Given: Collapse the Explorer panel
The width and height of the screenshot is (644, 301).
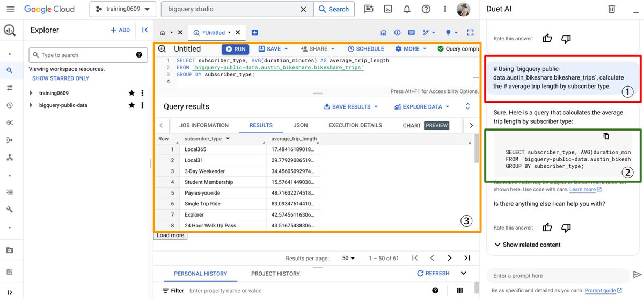Looking at the screenshot, I should 144,30.
